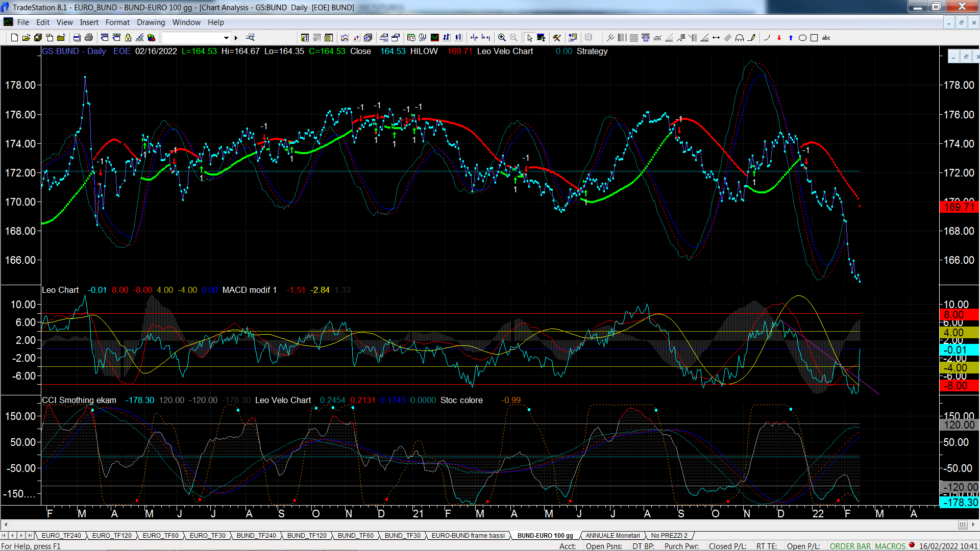Print with the printer icon
The width and height of the screenshot is (980, 551).
point(89,37)
